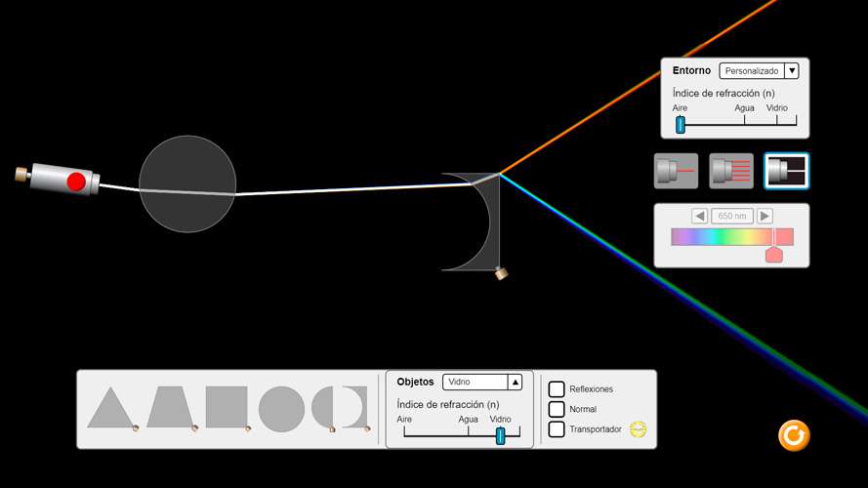Image resolution: width=868 pixels, height=488 pixels.
Task: Click the orange reset all button
Action: [x=794, y=435]
